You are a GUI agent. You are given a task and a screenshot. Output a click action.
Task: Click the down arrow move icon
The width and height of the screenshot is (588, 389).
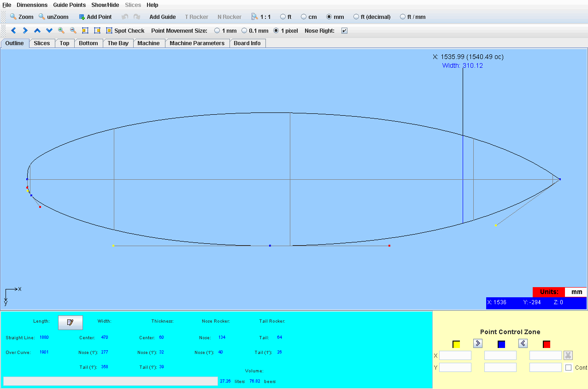click(x=49, y=31)
